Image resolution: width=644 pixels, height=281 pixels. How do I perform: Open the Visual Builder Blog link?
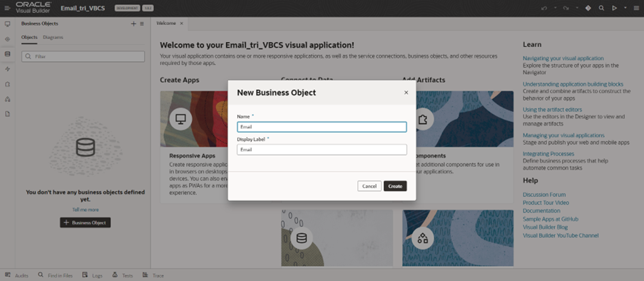tap(546, 228)
